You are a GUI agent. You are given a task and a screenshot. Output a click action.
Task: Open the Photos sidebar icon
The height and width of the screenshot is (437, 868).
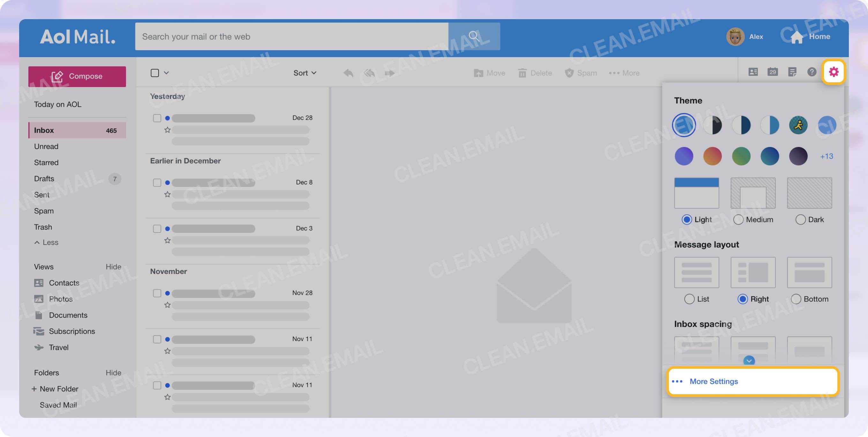39,299
